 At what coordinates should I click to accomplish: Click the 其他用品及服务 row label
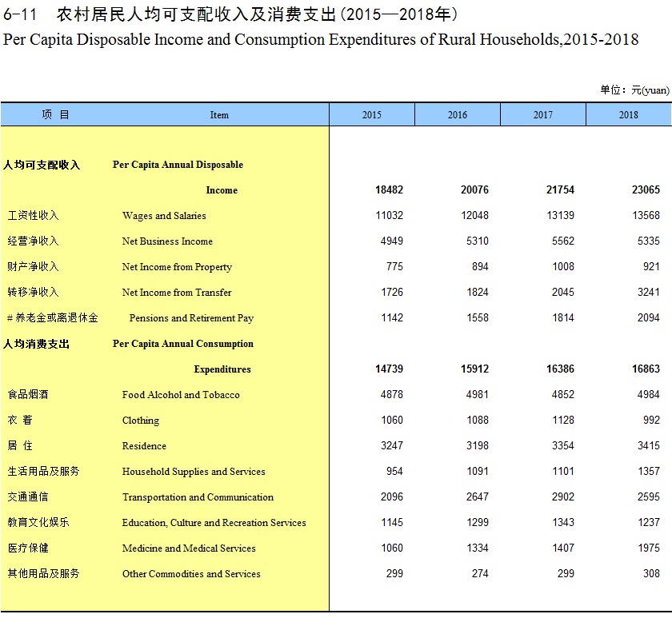pyautogui.click(x=43, y=573)
